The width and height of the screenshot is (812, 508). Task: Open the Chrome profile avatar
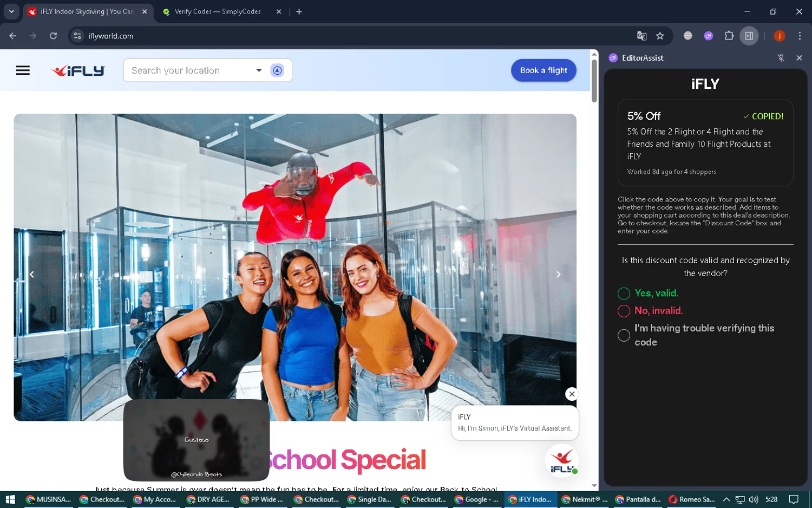(x=780, y=36)
